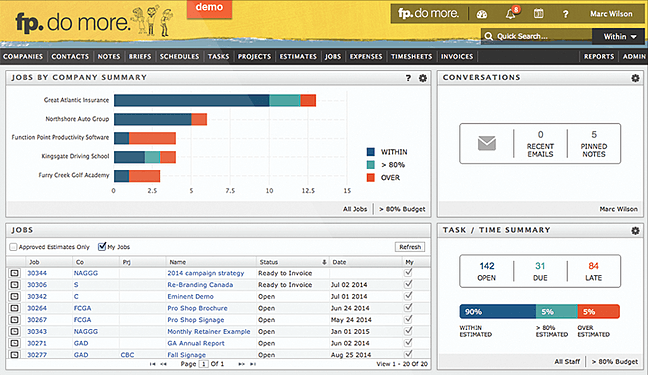Open Re-Branding Canada job link
The height and width of the screenshot is (375, 648).
coord(200,284)
